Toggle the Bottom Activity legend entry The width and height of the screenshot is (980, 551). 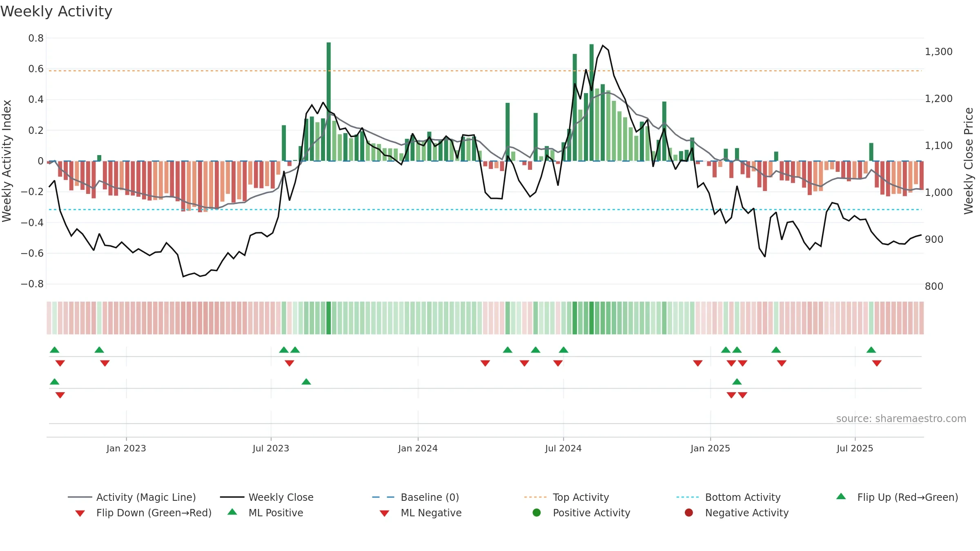point(728,497)
